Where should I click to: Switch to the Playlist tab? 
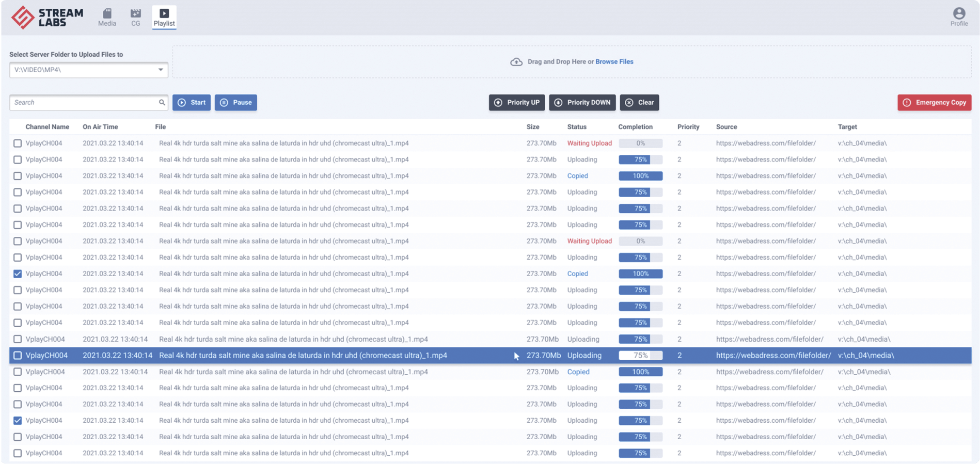pos(164,17)
